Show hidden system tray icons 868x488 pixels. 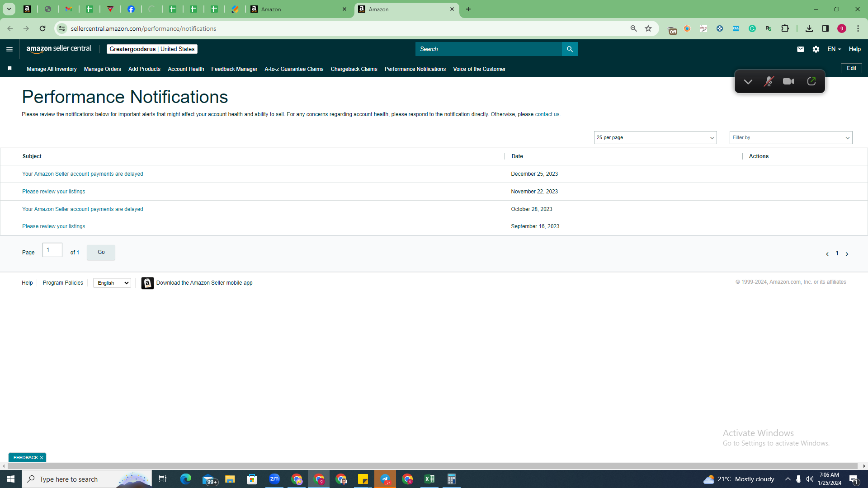pyautogui.click(x=788, y=479)
